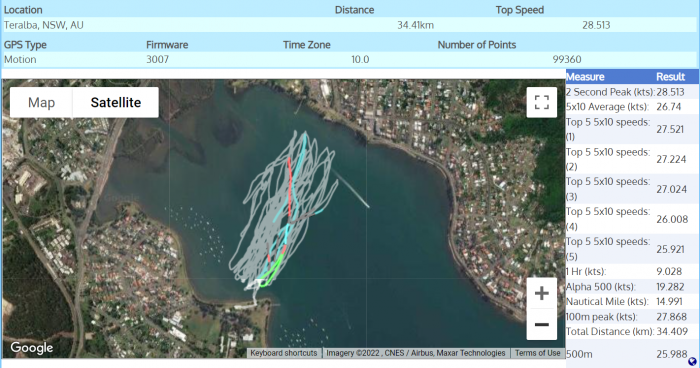Screen dimensions: 700x368
Task: Select the 5x10 Average row
Action: point(632,107)
